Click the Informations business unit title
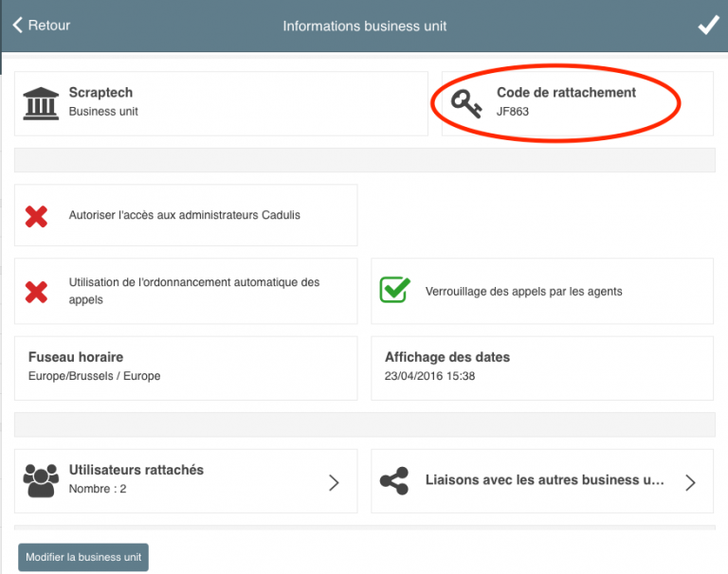Viewport: 728px width, 574px height. (x=365, y=26)
